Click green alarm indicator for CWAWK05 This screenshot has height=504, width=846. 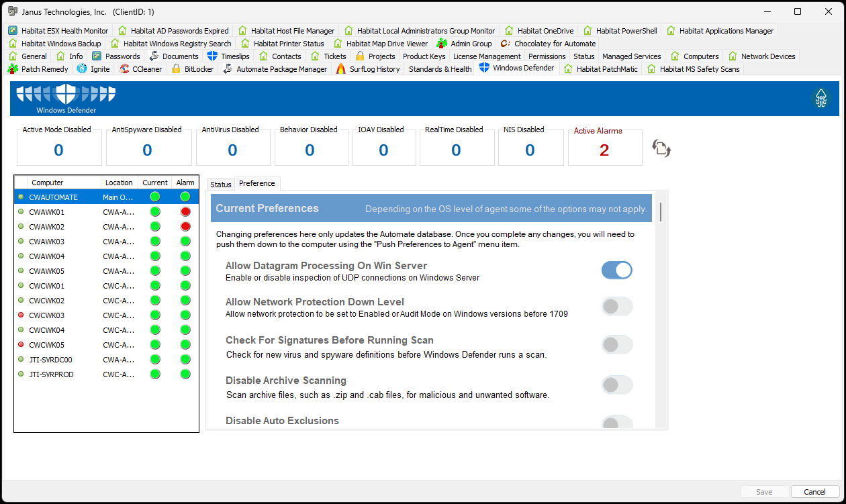(185, 271)
